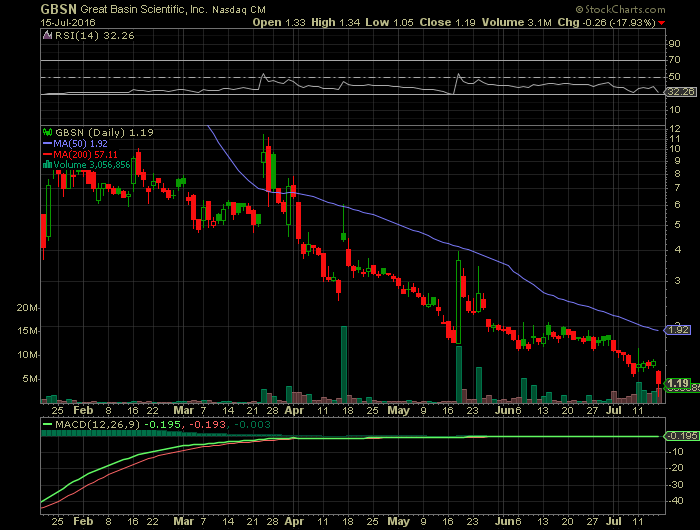Screen dimensions: 700x530
Task: Click the 5M volume axis label
Action: pos(30,379)
